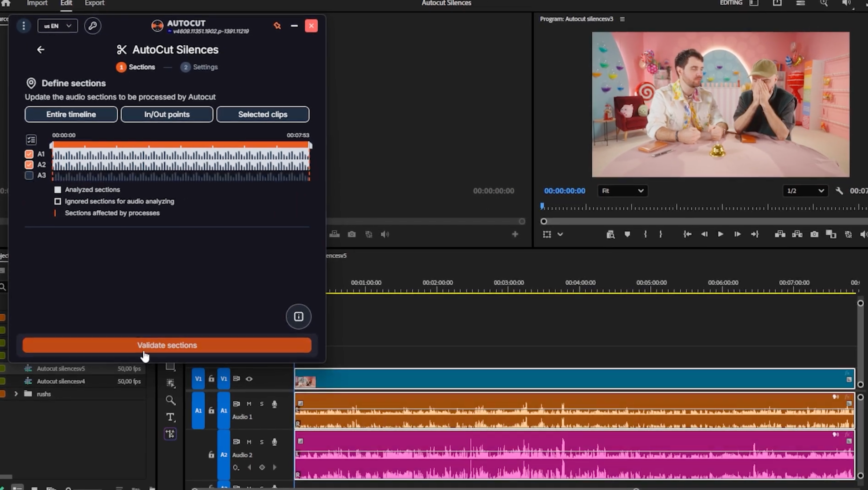
Task: Step back one frame in Program monitor
Action: [704, 234]
